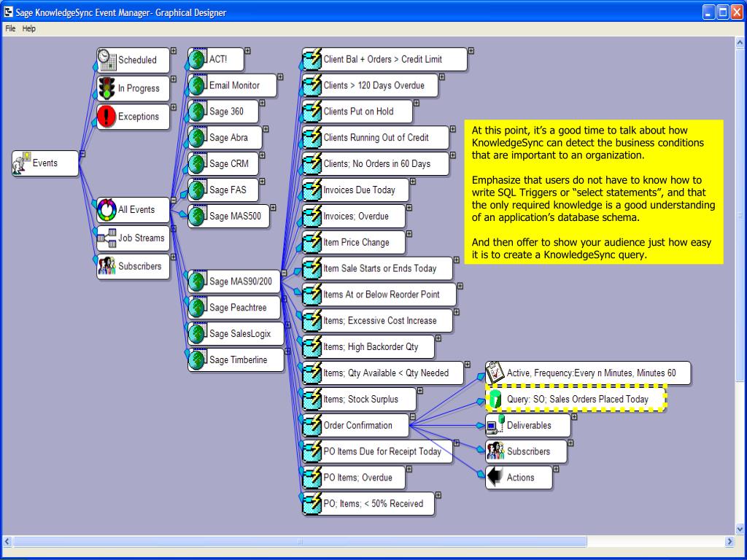This screenshot has width=747, height=560.
Task: Select Item Sale Starts or Ends Today
Action: tap(377, 268)
